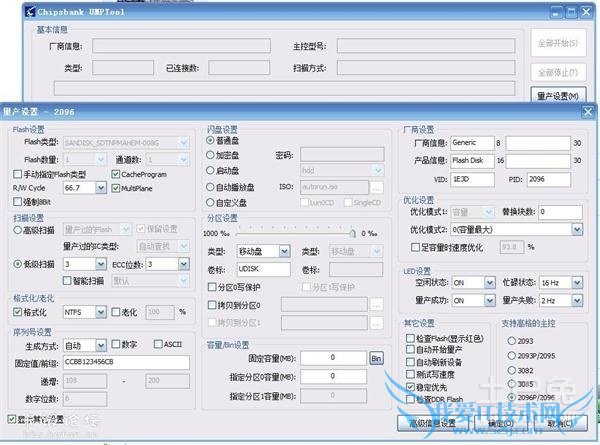This screenshot has width=600, height=445.
Task: Check 检查Flash(显示红色) option
Action: point(410,338)
